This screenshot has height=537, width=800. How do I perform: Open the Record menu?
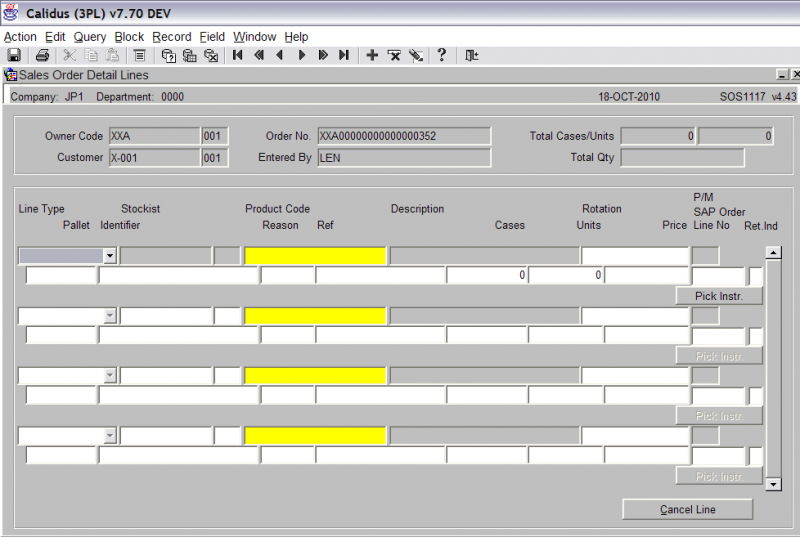click(x=171, y=37)
